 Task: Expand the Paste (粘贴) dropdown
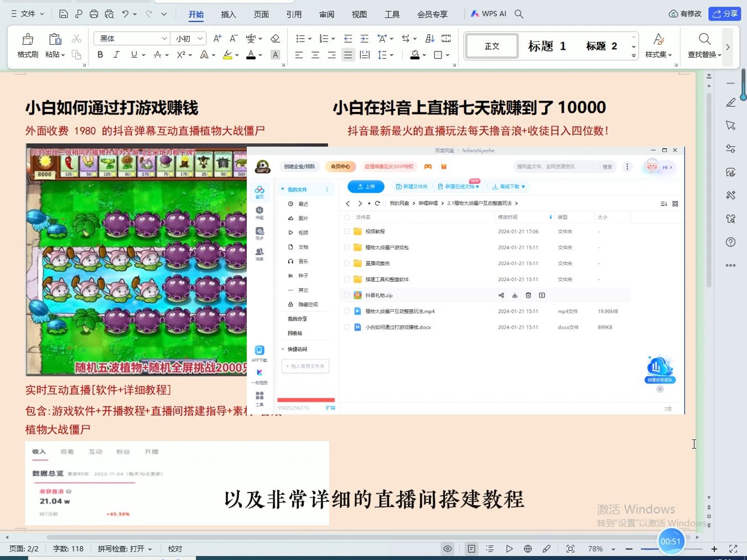click(55, 54)
